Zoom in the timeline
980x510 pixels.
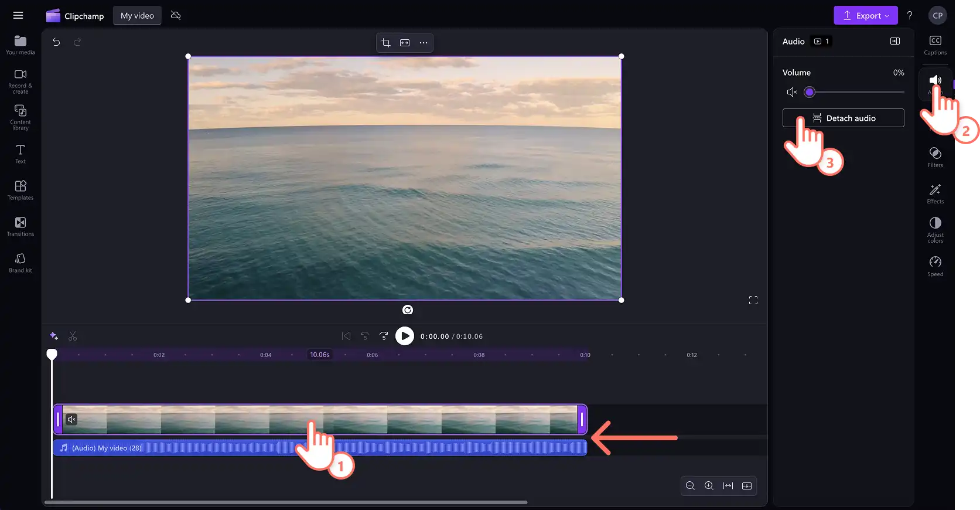(709, 485)
